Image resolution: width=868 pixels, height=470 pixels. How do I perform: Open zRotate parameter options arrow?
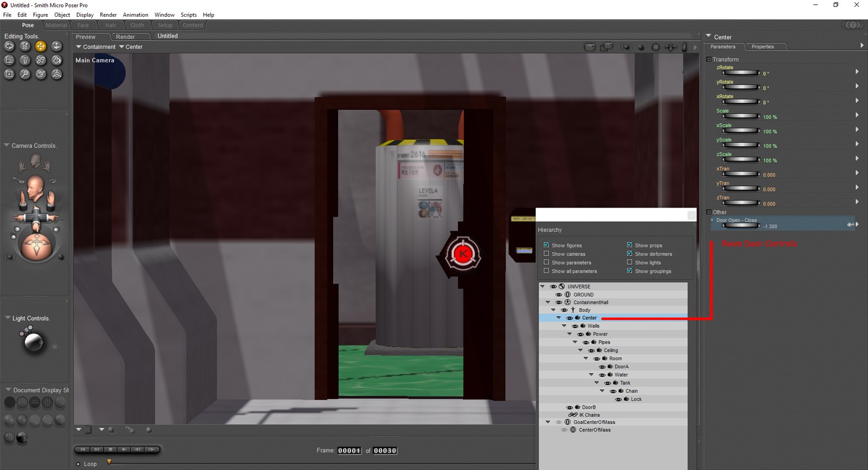[857, 72]
